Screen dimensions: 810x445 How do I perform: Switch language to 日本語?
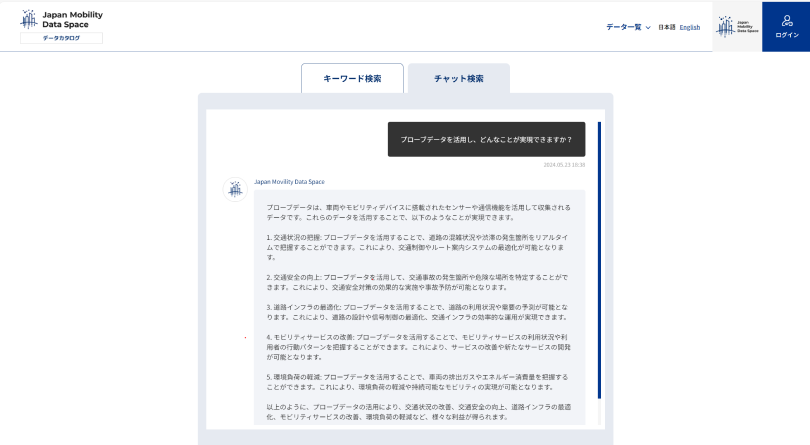666,28
